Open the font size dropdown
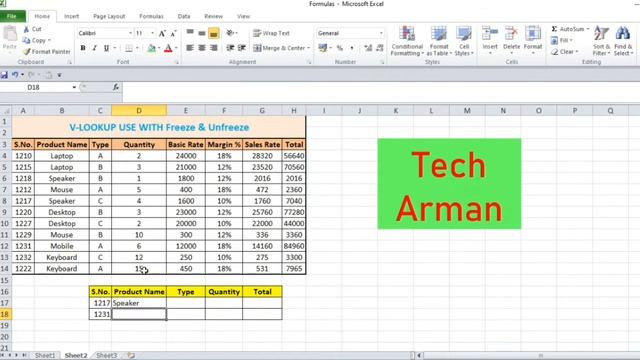This screenshot has width=640, height=360. (153, 33)
